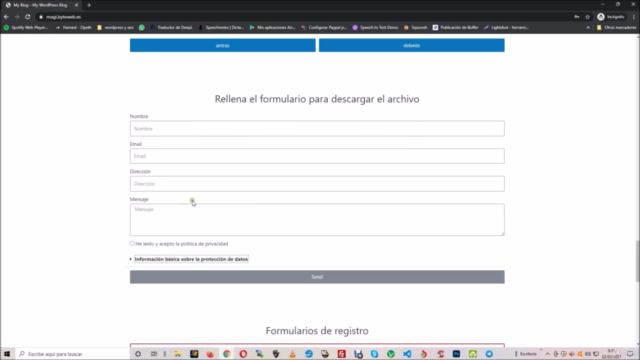Click the taskbar clock and date
This screenshot has width=640, height=360.
pos(611,354)
